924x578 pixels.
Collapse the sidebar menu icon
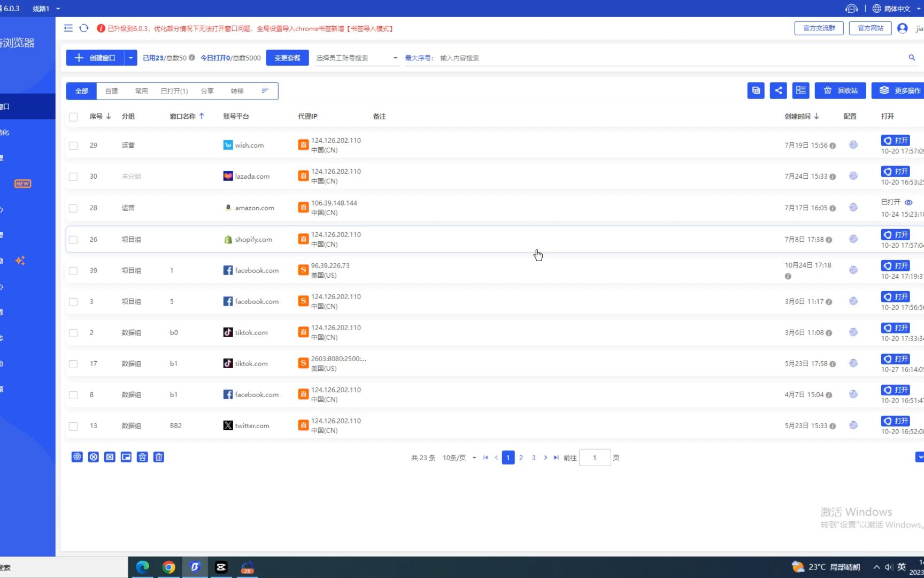pos(68,28)
